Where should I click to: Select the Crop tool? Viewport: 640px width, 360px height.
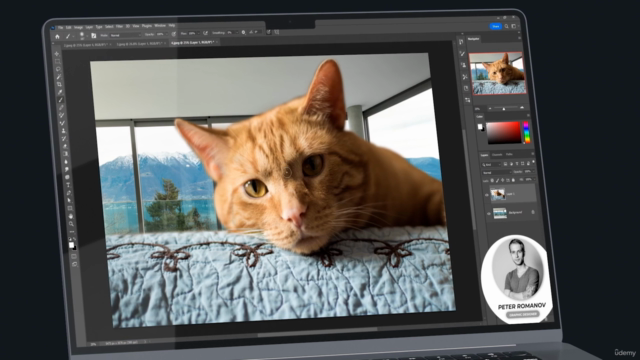coord(60,84)
